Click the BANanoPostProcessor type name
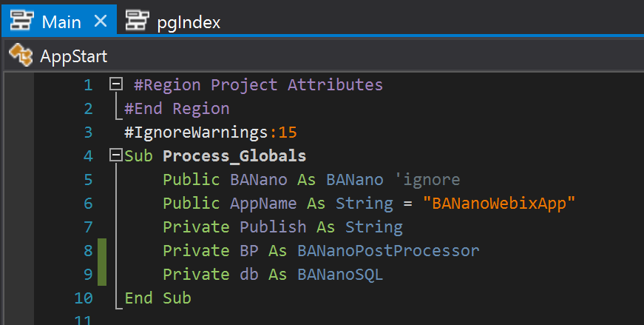644x325 pixels. (x=388, y=251)
